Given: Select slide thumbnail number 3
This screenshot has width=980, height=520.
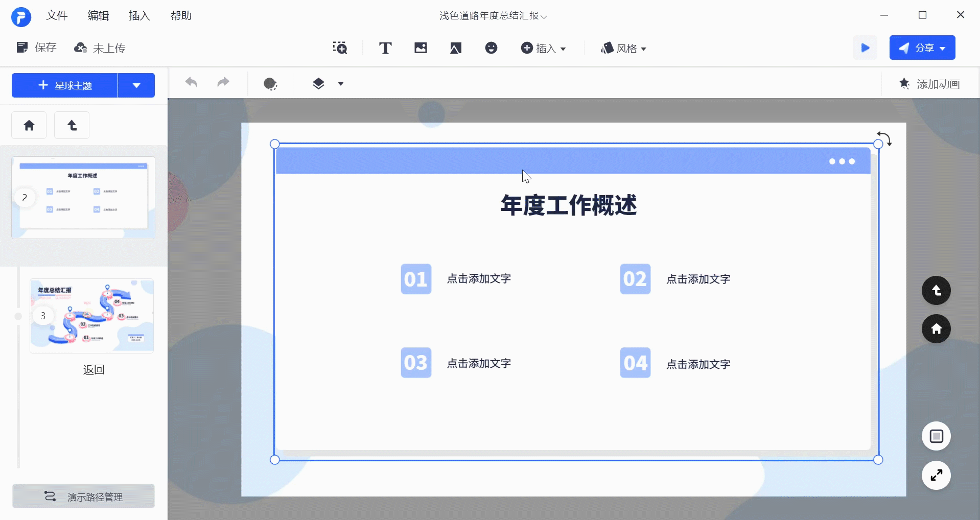Looking at the screenshot, I should [91, 316].
